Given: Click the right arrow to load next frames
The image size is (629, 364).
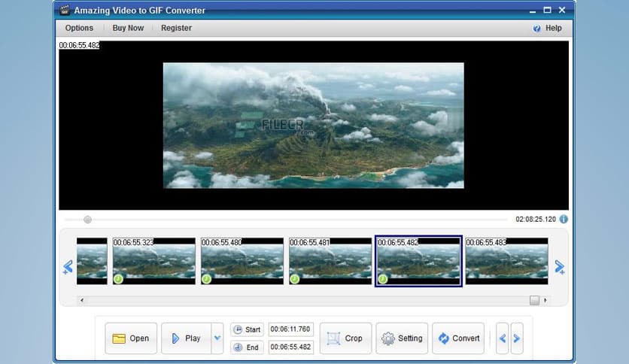Looking at the screenshot, I should 560,267.
